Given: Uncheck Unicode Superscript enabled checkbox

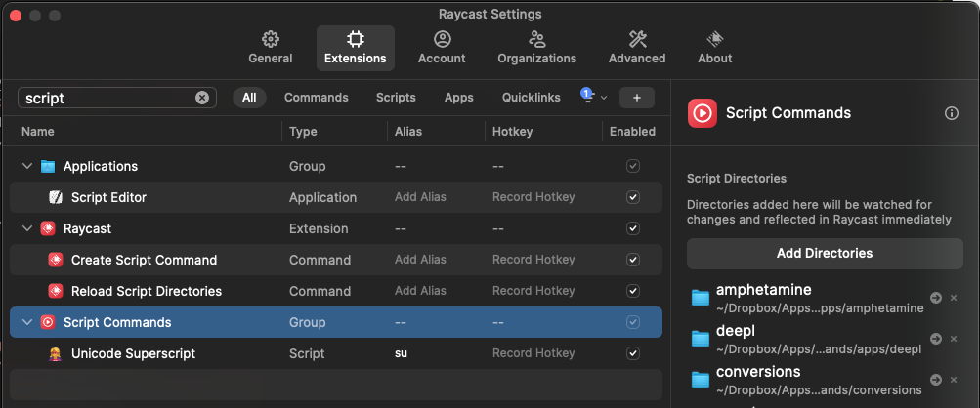Looking at the screenshot, I should [x=633, y=353].
